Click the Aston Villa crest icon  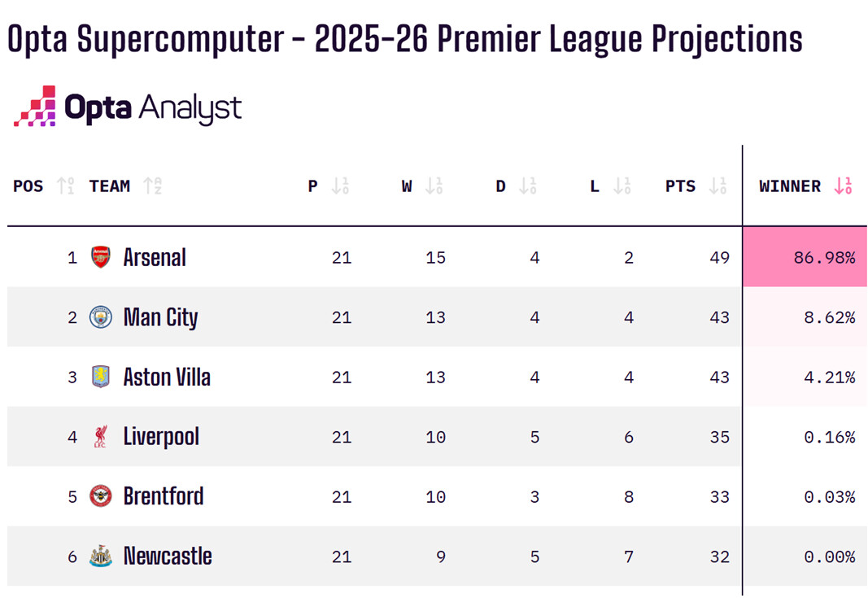click(101, 377)
